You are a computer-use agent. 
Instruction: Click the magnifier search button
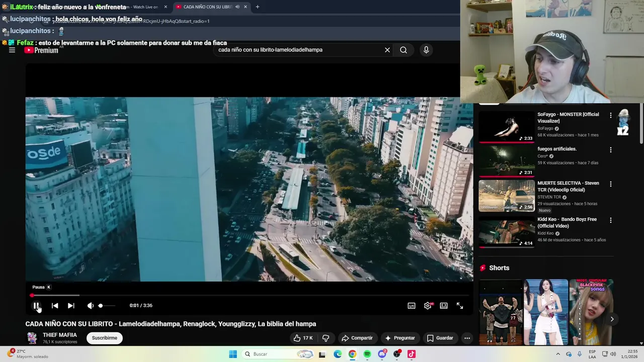click(404, 50)
